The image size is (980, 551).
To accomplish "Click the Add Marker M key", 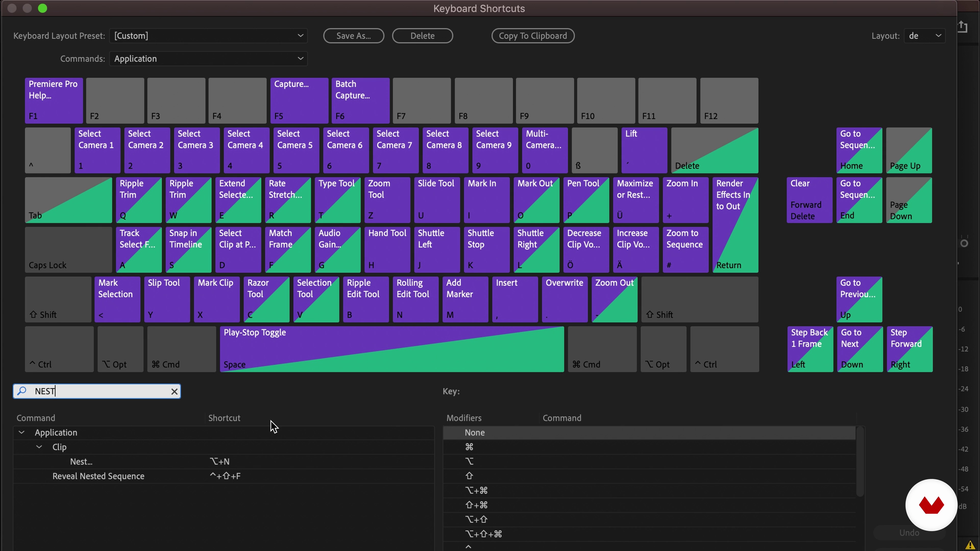I will 465,299.
